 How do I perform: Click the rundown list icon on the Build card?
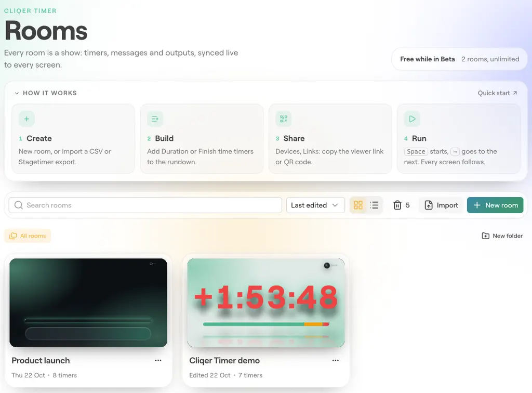tap(155, 119)
